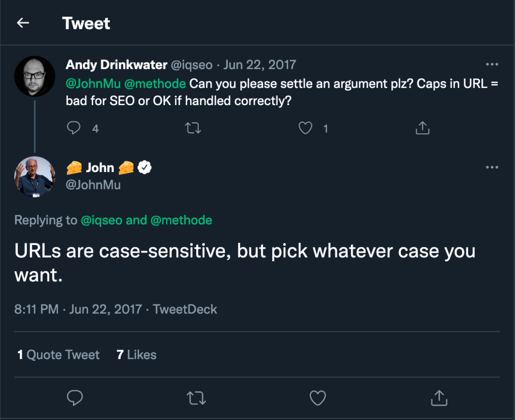
Task: Like John's reply using the bottom heart icon
Action: coord(318,398)
